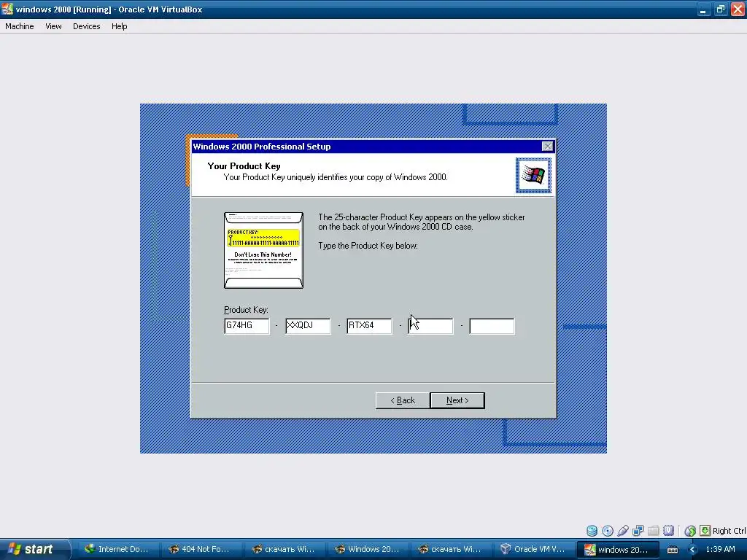Click the Windows flag logo in Setup header
The width and height of the screenshot is (747, 560).
(533, 175)
